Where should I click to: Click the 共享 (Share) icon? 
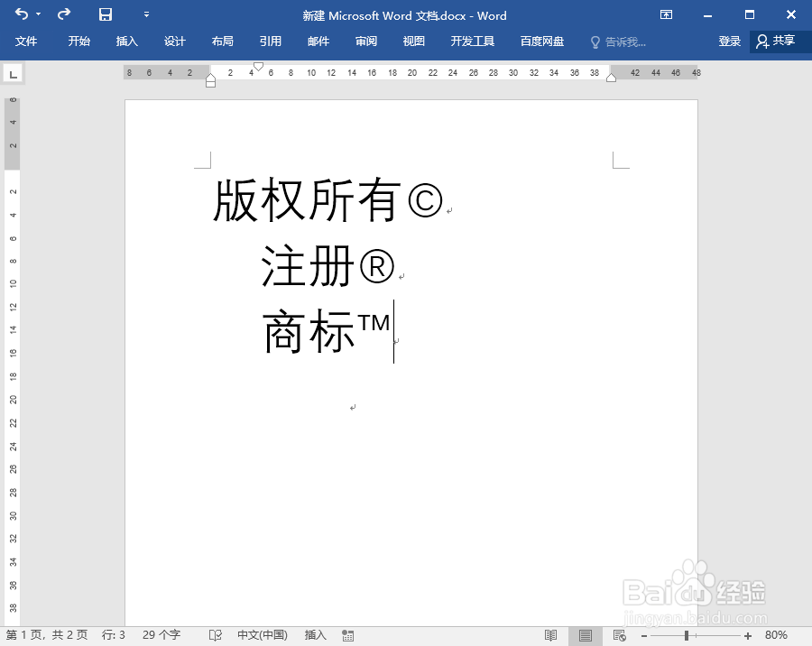[778, 40]
